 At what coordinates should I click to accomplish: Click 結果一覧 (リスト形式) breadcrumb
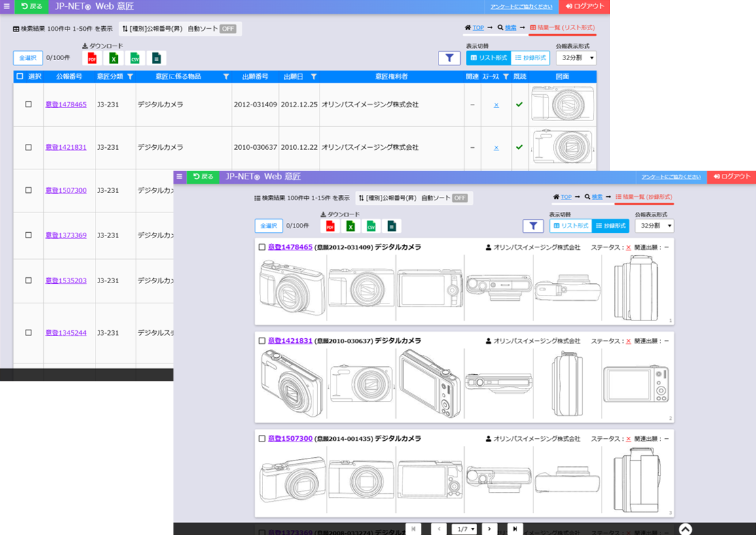coord(562,28)
